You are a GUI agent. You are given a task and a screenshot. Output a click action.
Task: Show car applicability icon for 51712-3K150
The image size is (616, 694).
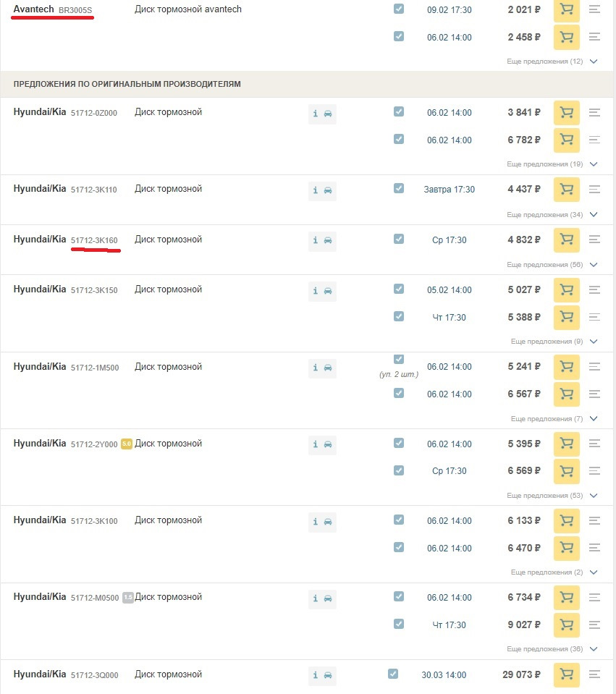pos(329,291)
